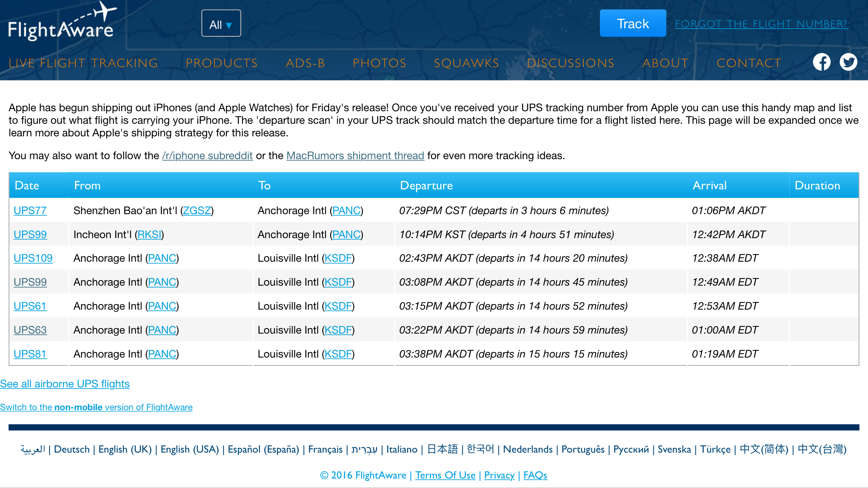Open RKSI airport link

(x=149, y=235)
